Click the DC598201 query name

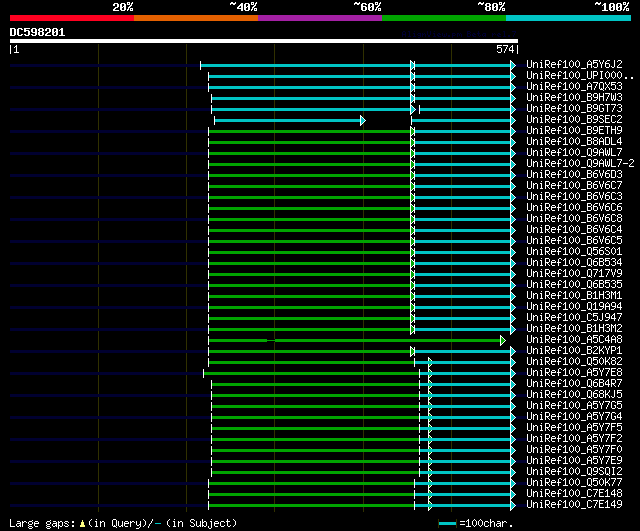pos(37,33)
